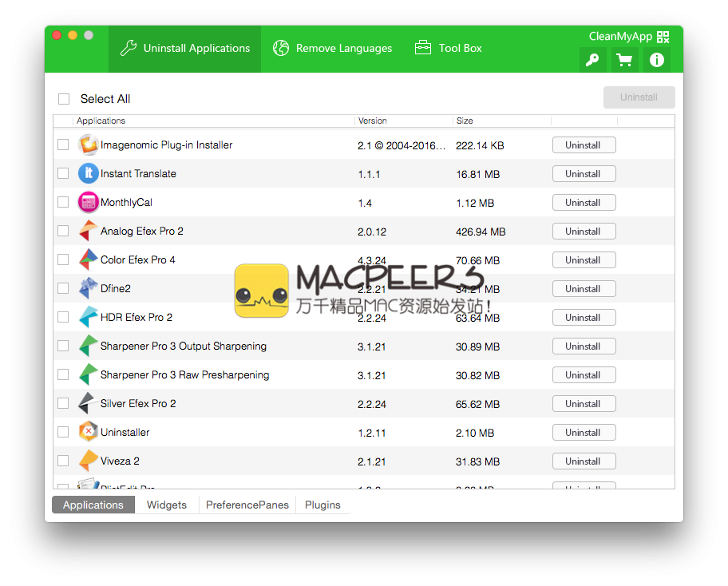
Task: Open the Remove Languages tab
Action: (x=332, y=49)
